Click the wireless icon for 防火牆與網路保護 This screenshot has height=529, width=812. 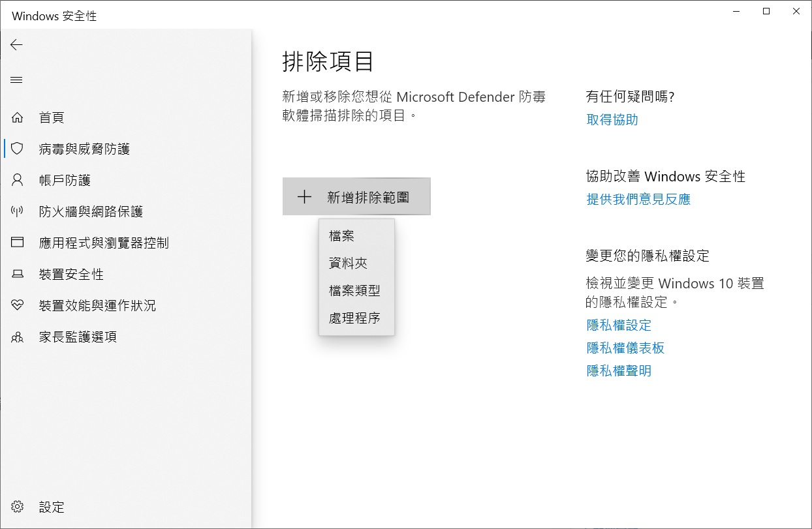click(18, 211)
